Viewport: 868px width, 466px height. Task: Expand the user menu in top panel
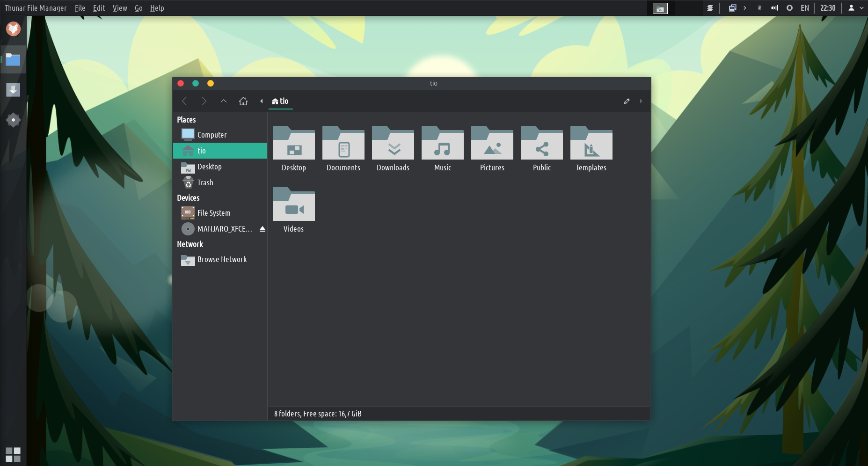click(856, 8)
